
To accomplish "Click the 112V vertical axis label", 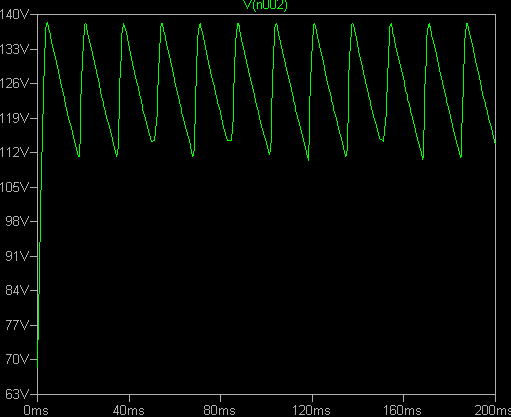I will tap(14, 152).
